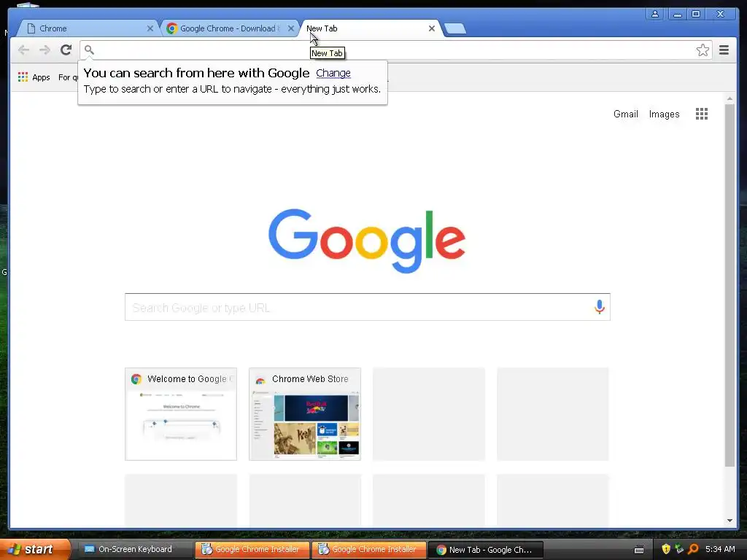Close the New Tab tab
This screenshot has height=560, width=747.
pyautogui.click(x=432, y=28)
